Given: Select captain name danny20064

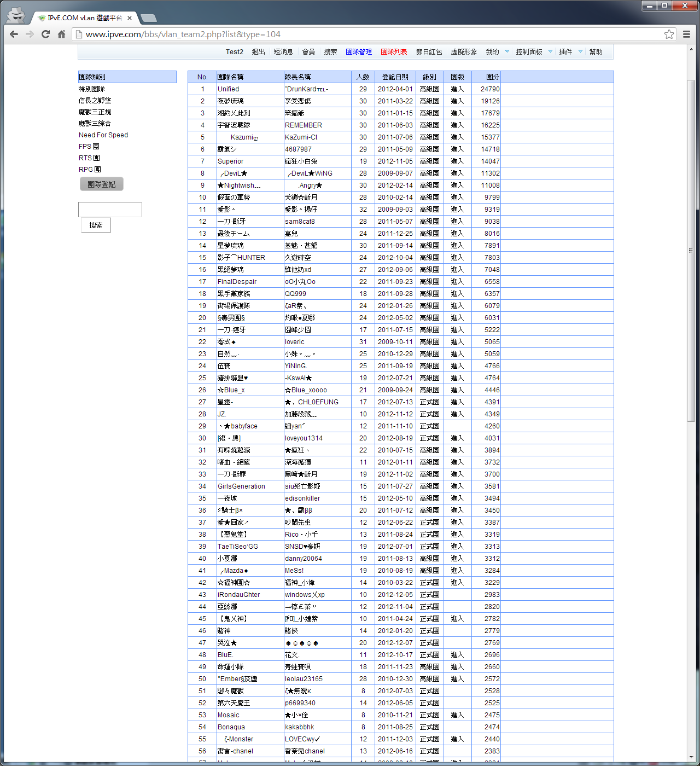Looking at the screenshot, I should 304,559.
